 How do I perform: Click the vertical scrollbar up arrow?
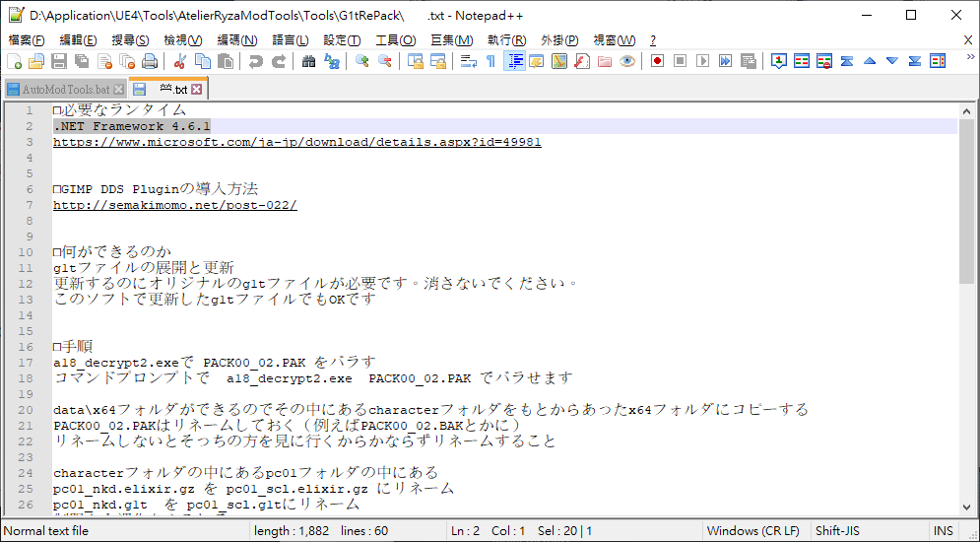tap(966, 111)
